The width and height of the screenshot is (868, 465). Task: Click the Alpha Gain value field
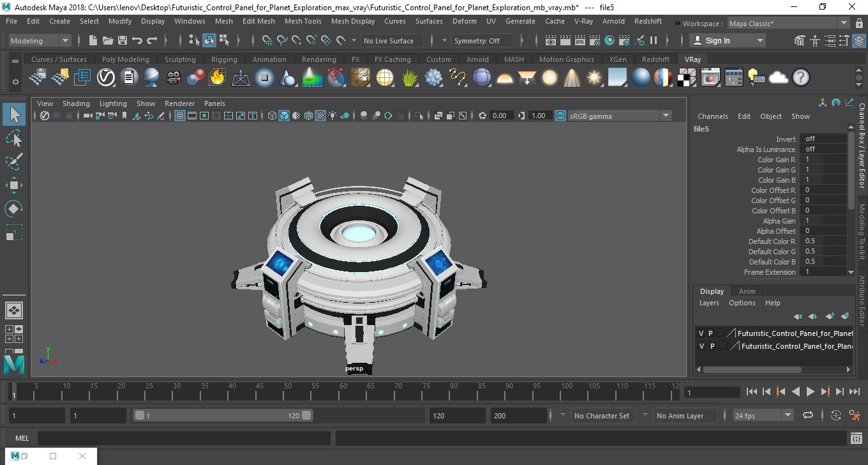[x=823, y=220]
